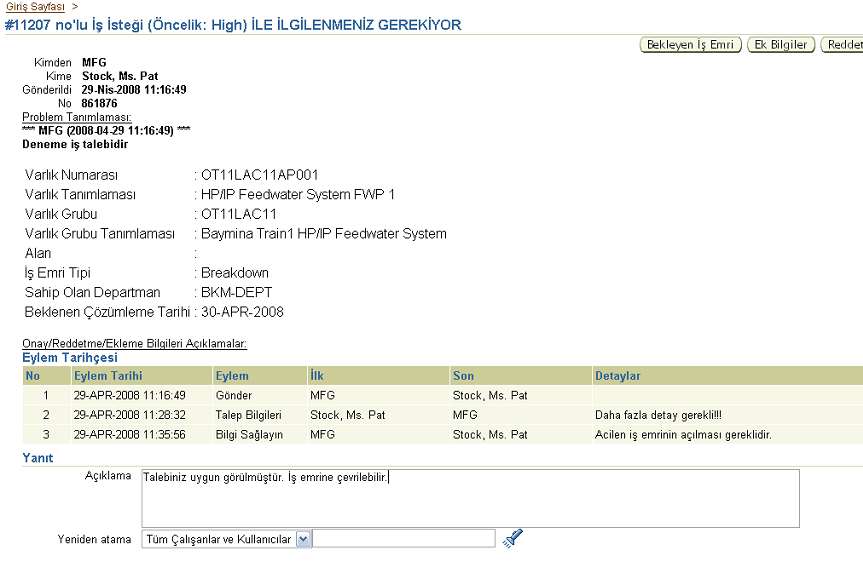
Task: Click the Reddet button
Action: [843, 45]
